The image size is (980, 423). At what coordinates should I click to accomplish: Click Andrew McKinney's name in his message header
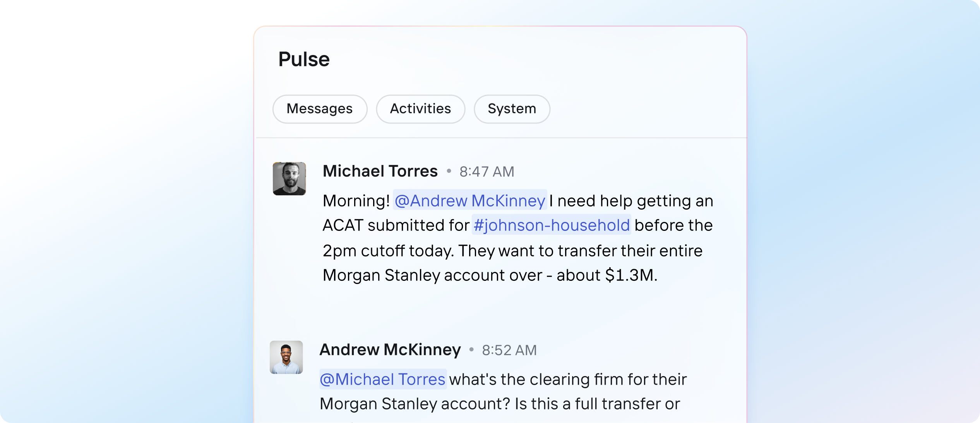pyautogui.click(x=390, y=349)
